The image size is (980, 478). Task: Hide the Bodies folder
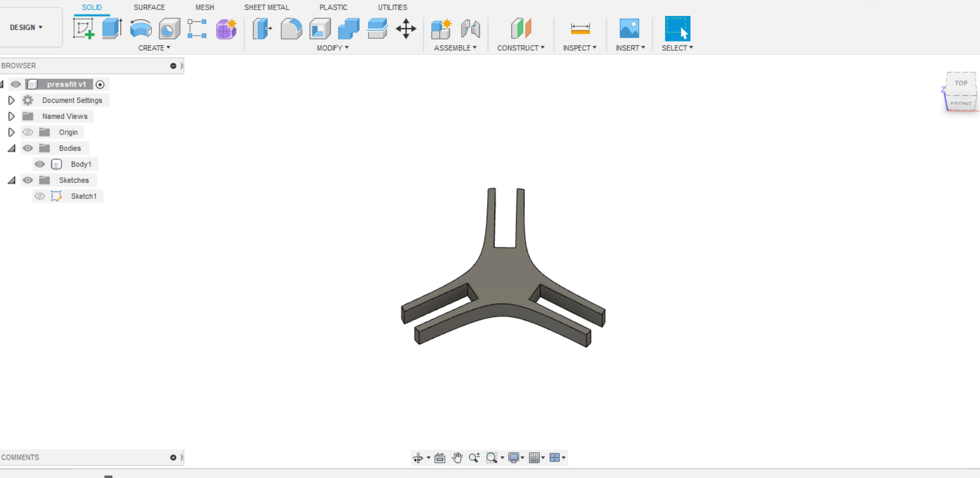tap(28, 148)
